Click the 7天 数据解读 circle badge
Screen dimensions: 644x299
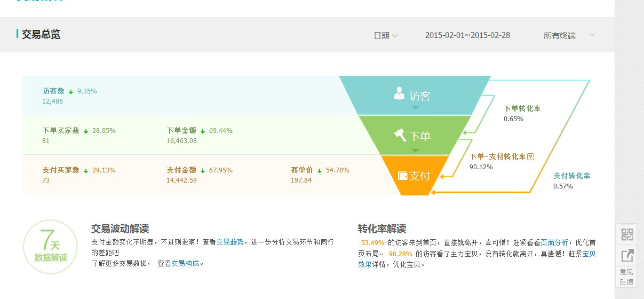(51, 247)
